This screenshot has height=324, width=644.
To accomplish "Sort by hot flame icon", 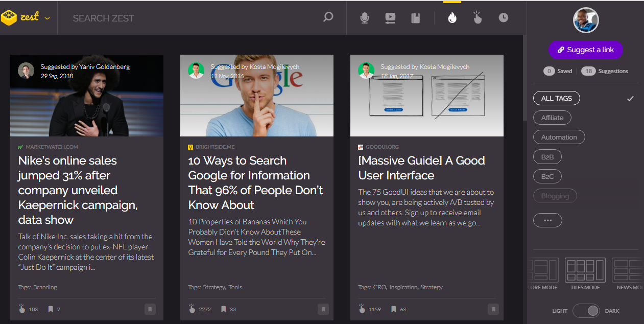I will coord(452,18).
